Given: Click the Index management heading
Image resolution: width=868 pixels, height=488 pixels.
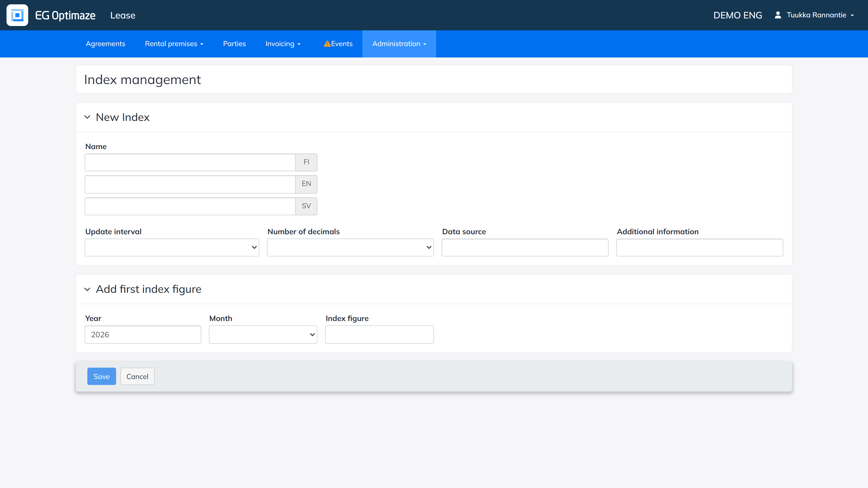Looking at the screenshot, I should [142, 80].
